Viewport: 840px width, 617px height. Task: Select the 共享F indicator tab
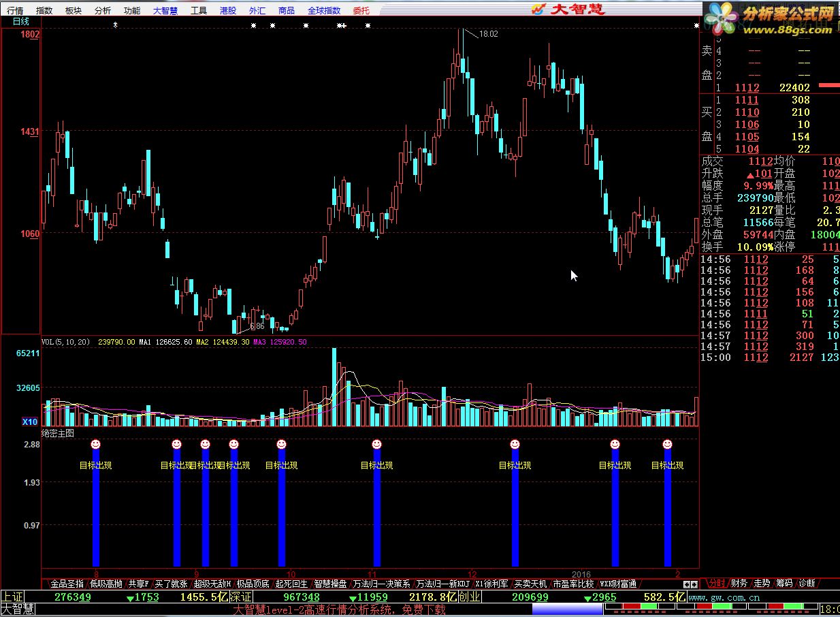[x=139, y=584]
